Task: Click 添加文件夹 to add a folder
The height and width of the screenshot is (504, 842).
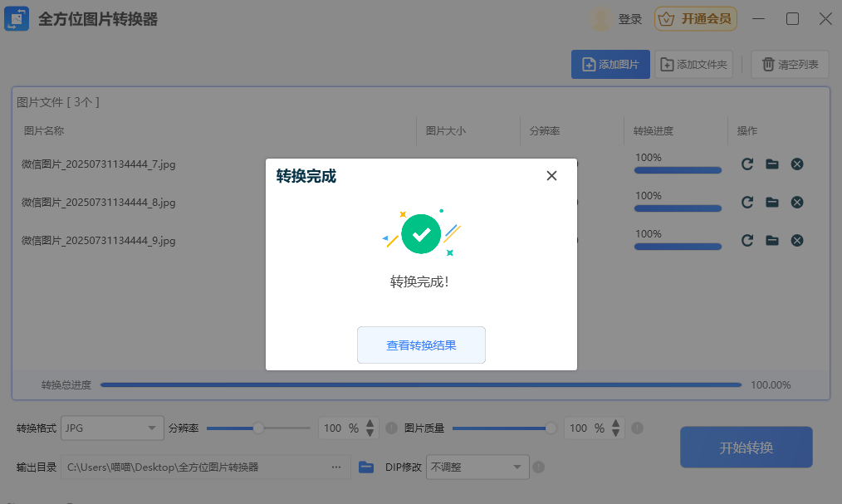Action: [x=693, y=65]
